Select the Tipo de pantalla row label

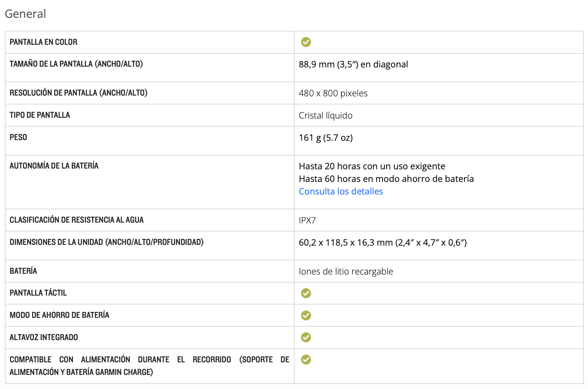[x=40, y=115]
